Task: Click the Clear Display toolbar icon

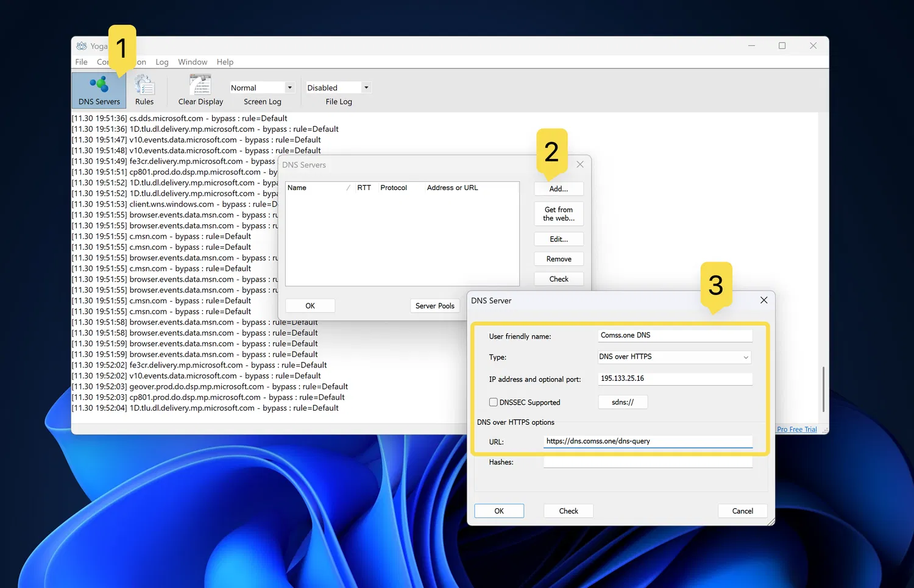Action: 200,90
